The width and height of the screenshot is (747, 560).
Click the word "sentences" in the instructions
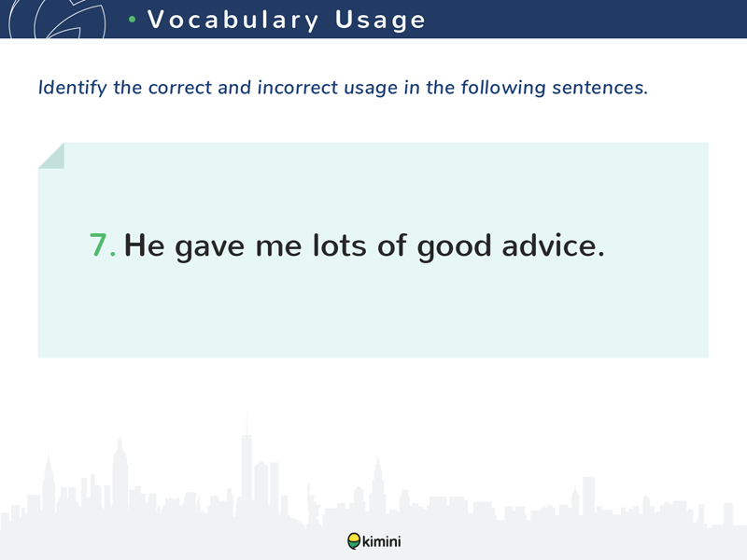pyautogui.click(x=603, y=89)
